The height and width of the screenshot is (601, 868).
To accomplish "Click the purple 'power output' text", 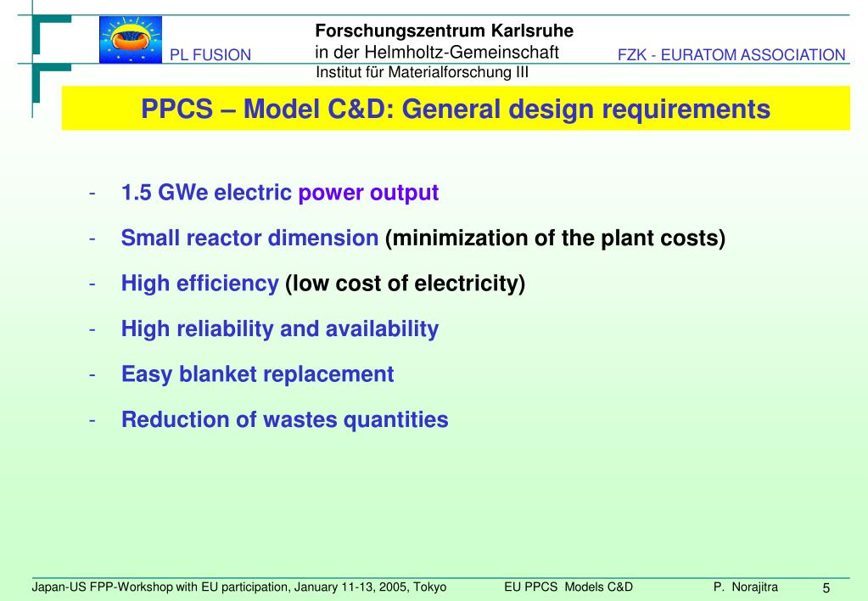I will tap(368, 193).
